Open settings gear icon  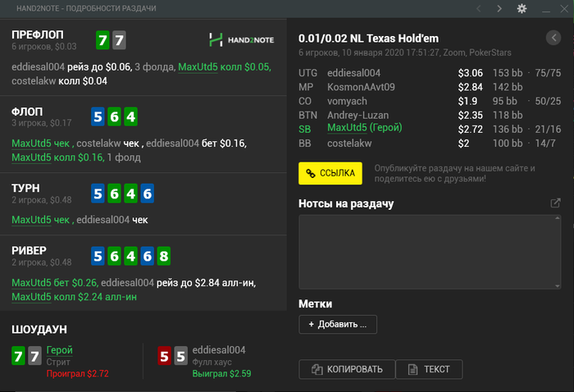[x=522, y=8]
